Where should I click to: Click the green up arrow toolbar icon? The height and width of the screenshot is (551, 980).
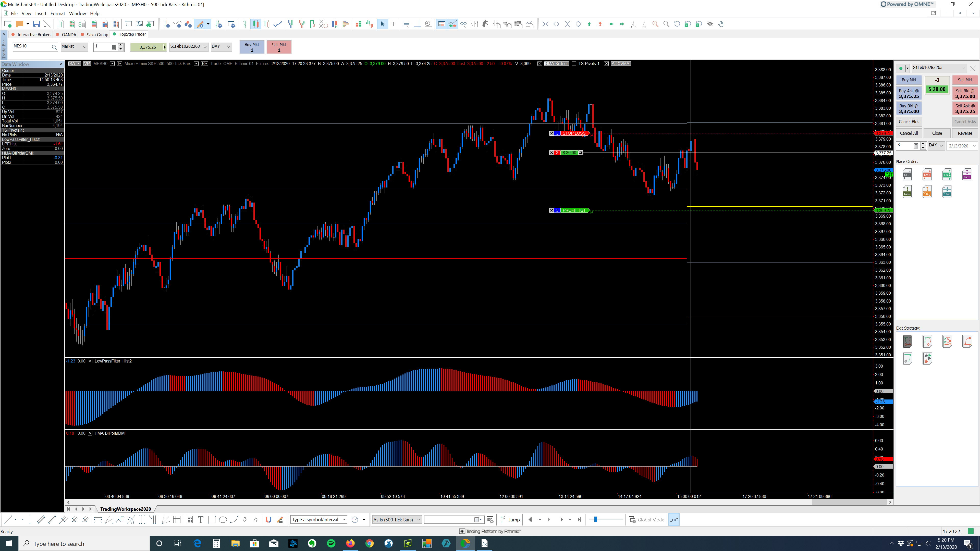point(589,24)
